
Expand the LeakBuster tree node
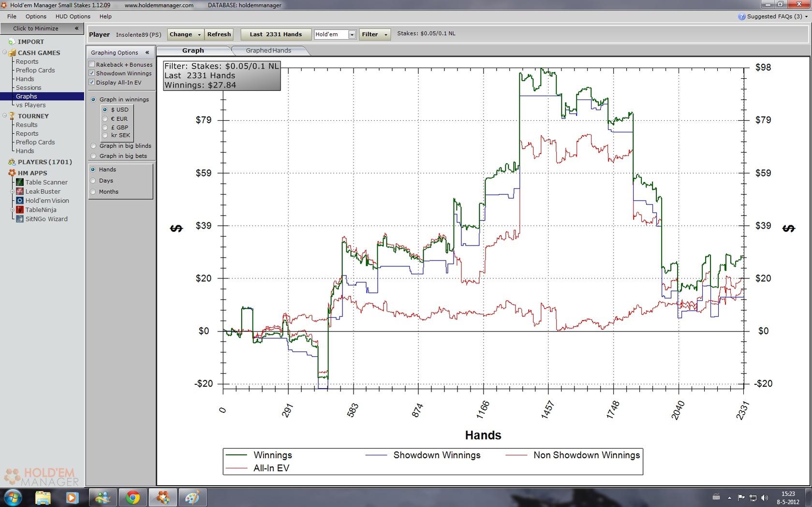click(x=13, y=191)
